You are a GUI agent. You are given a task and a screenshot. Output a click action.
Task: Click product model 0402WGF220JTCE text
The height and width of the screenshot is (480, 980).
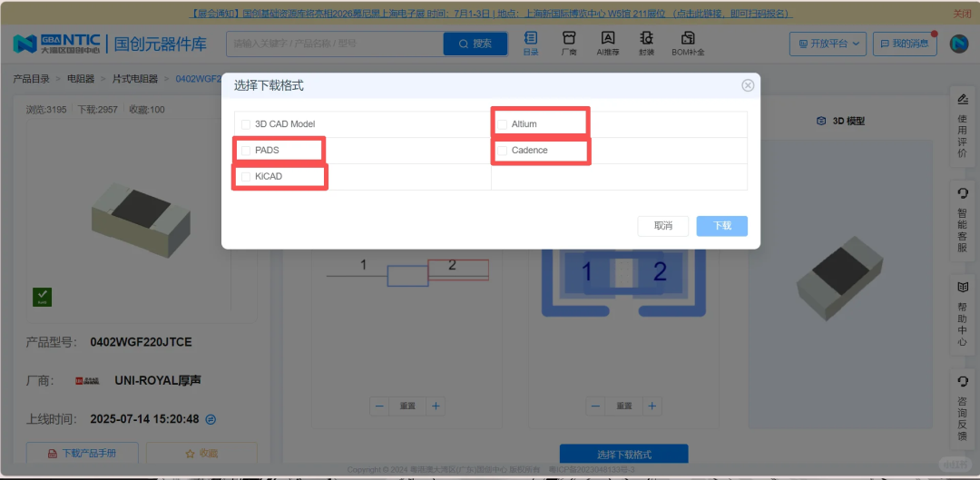click(142, 342)
